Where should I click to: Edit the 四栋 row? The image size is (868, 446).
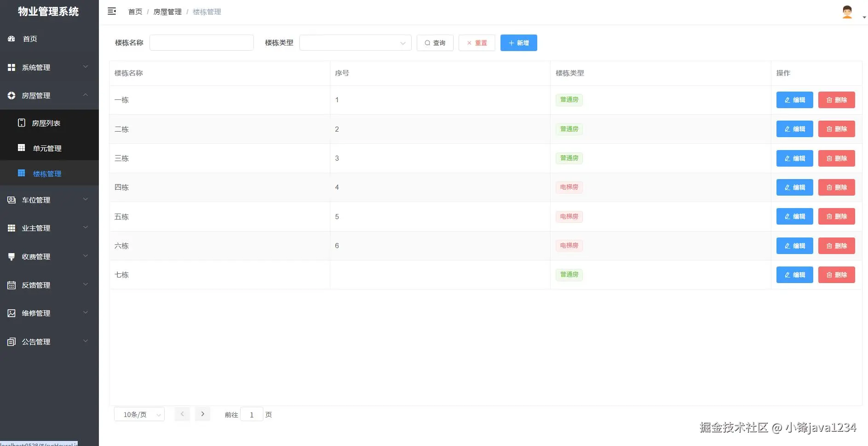[794, 187]
